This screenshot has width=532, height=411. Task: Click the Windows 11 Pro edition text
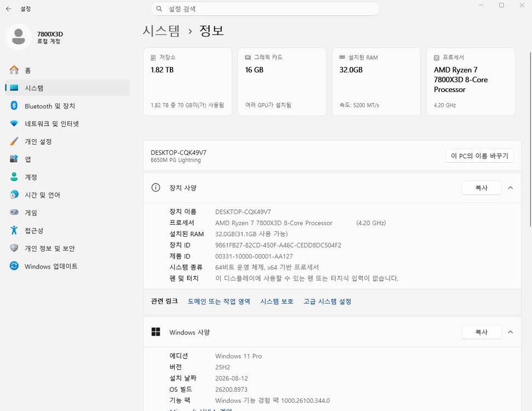tap(238, 356)
